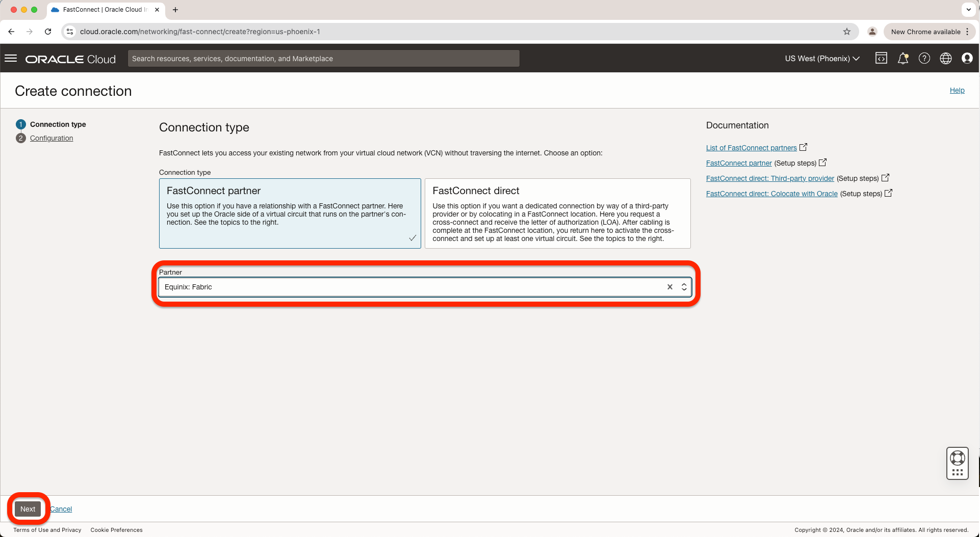Open the Partner dropdown arrows
Viewport: 980px width, 537px height.
coord(684,287)
